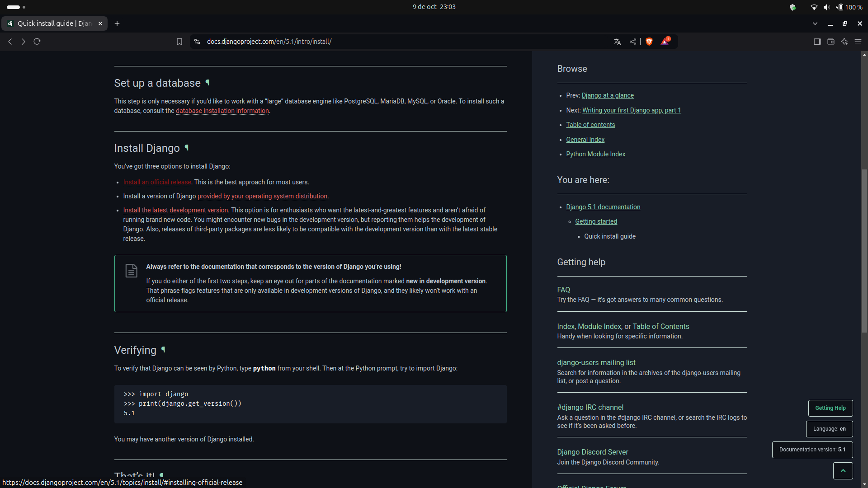Click paragraph anchor next to Verifying heading

pos(163,350)
